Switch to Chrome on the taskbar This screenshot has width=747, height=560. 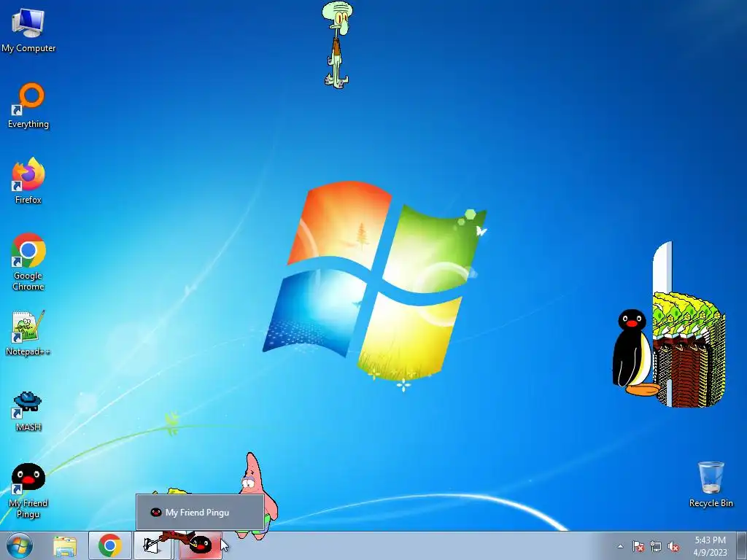(x=110, y=545)
